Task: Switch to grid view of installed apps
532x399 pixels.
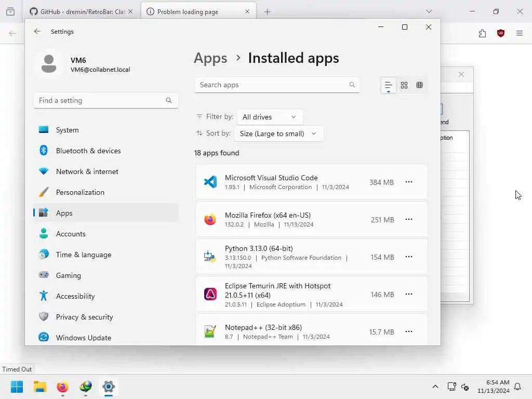Action: click(x=404, y=85)
